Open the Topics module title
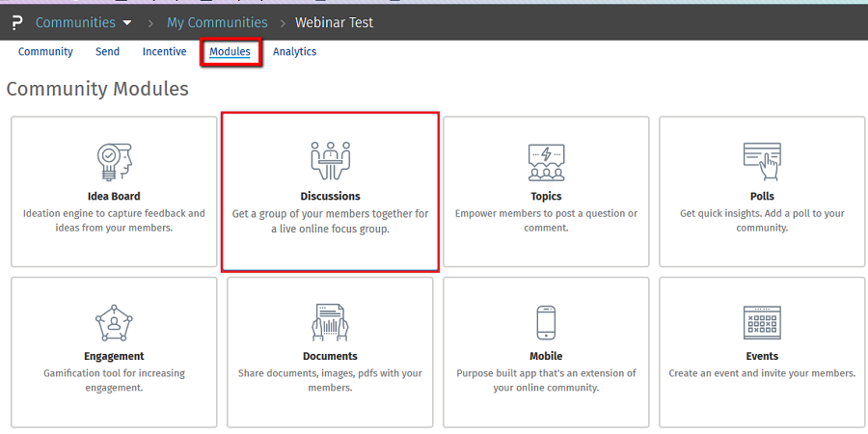Viewport: 868px width, 434px height. tap(547, 196)
